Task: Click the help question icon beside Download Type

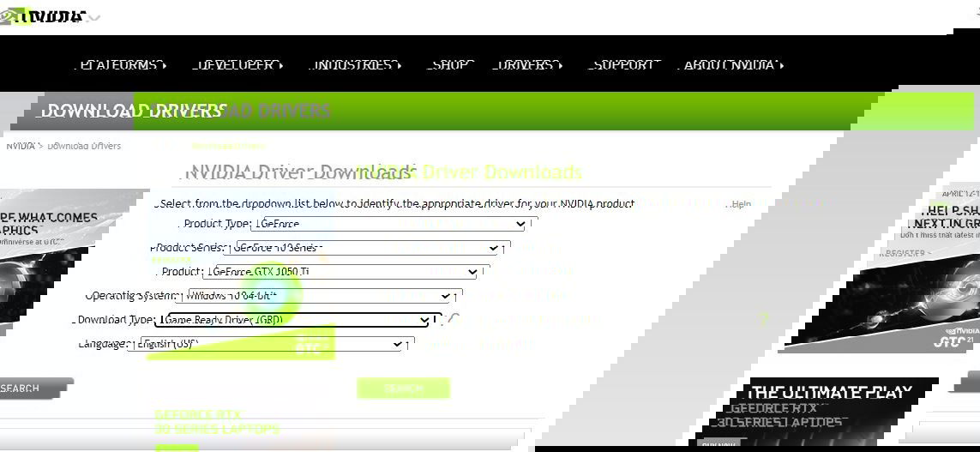Action: pos(454,319)
